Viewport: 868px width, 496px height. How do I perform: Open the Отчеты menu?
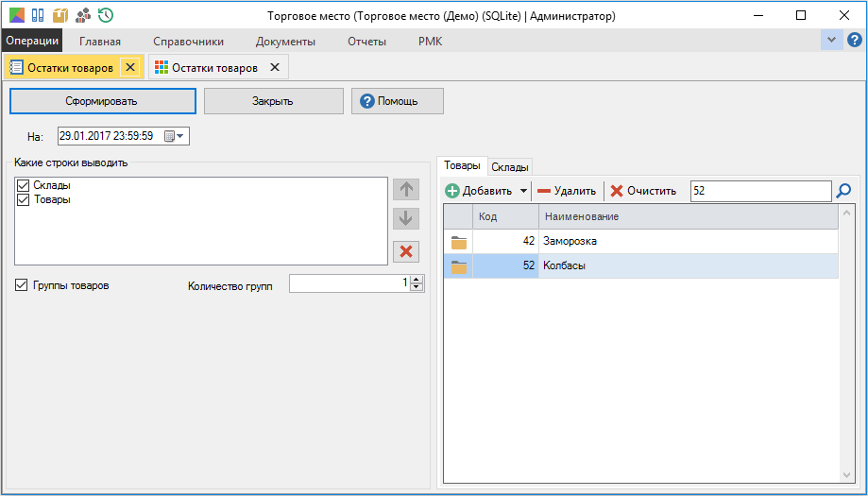click(367, 42)
